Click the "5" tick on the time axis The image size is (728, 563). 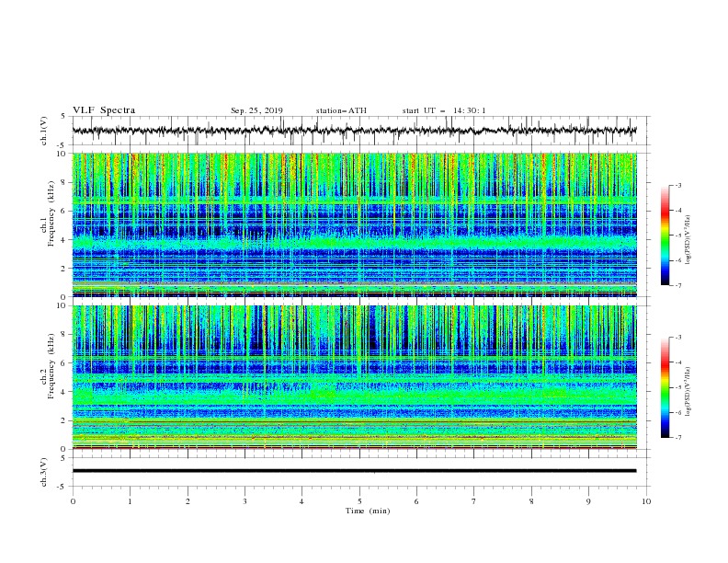point(359,501)
